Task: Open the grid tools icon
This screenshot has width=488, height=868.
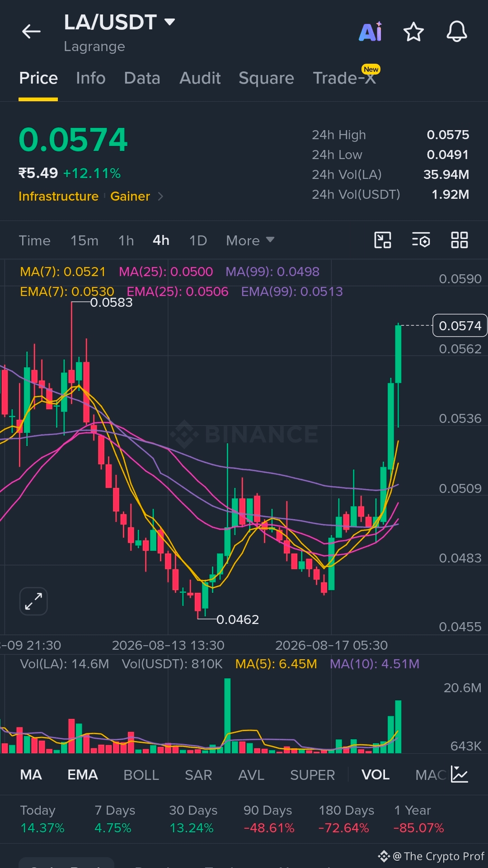Action: pos(460,240)
